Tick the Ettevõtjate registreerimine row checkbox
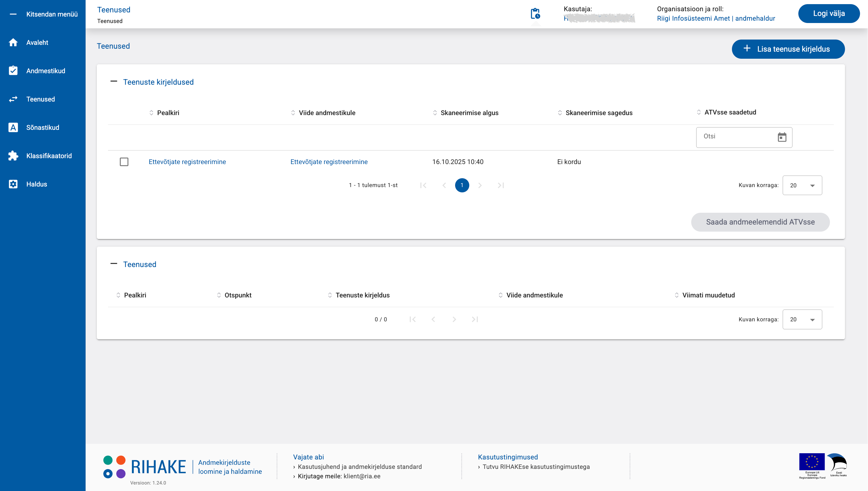 [x=124, y=162]
